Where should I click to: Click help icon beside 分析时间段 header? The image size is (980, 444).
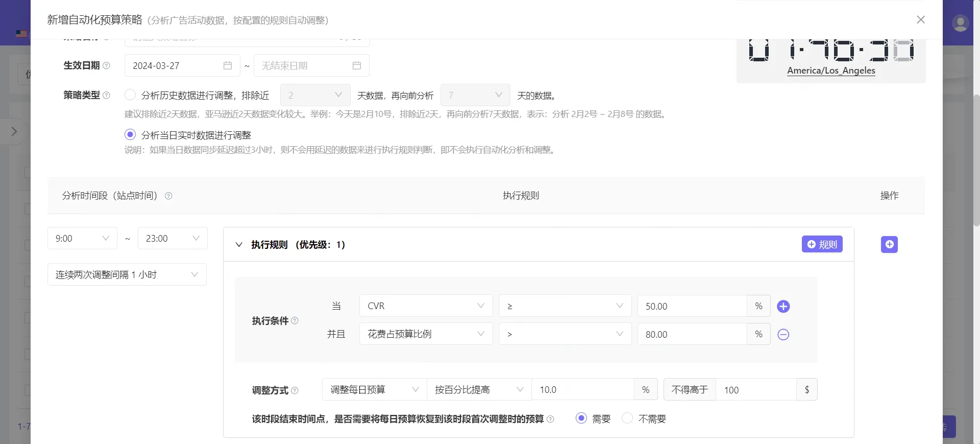click(x=168, y=196)
